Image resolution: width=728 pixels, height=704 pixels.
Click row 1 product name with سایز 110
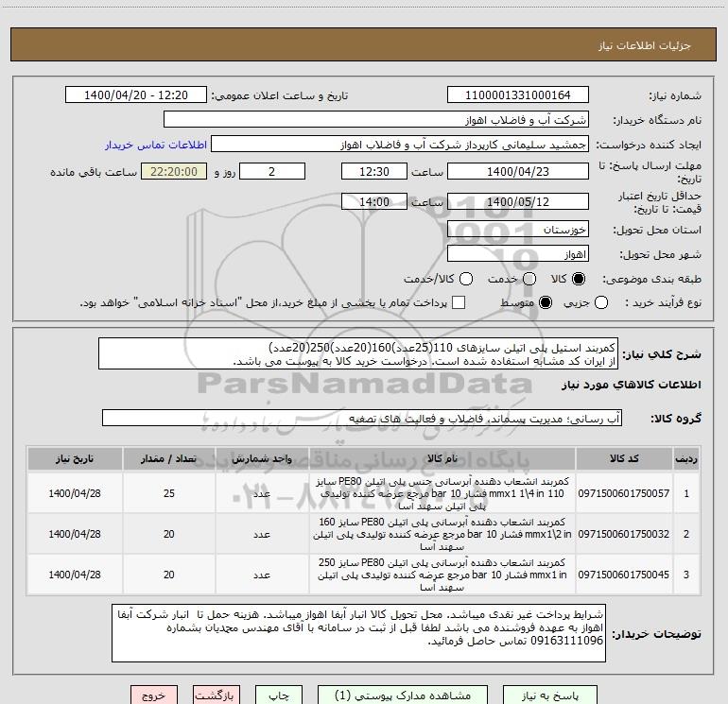(442, 493)
